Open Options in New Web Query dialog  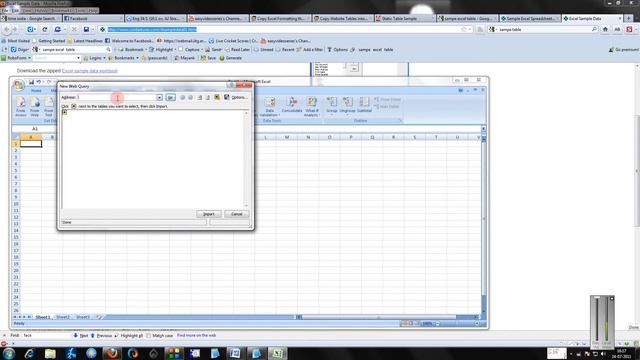pyautogui.click(x=239, y=98)
